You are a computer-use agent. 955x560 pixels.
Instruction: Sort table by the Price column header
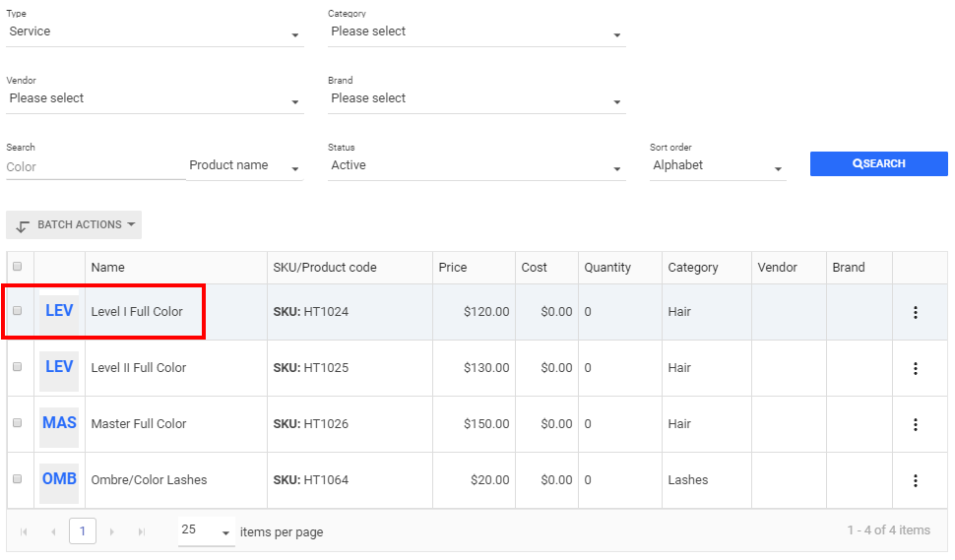453,268
